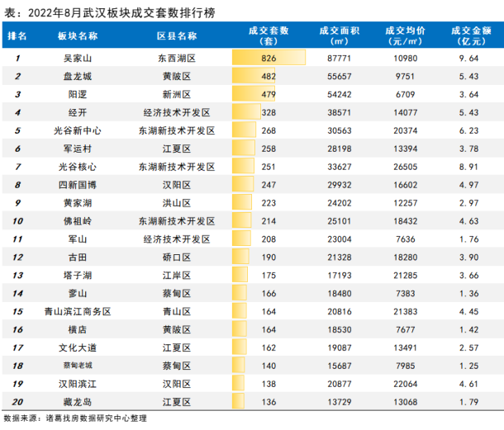Select the 奓山 cell
This screenshot has width=504, height=430.
(x=78, y=293)
